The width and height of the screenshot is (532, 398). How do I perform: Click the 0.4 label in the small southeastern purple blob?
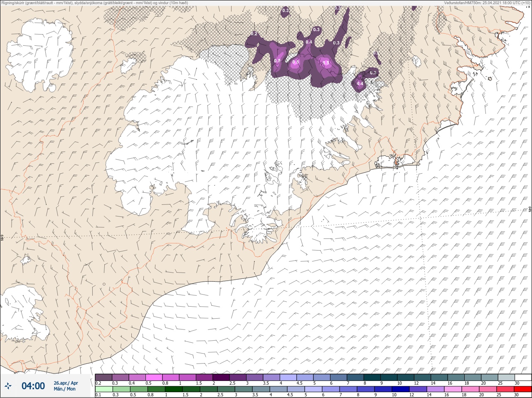360,84
